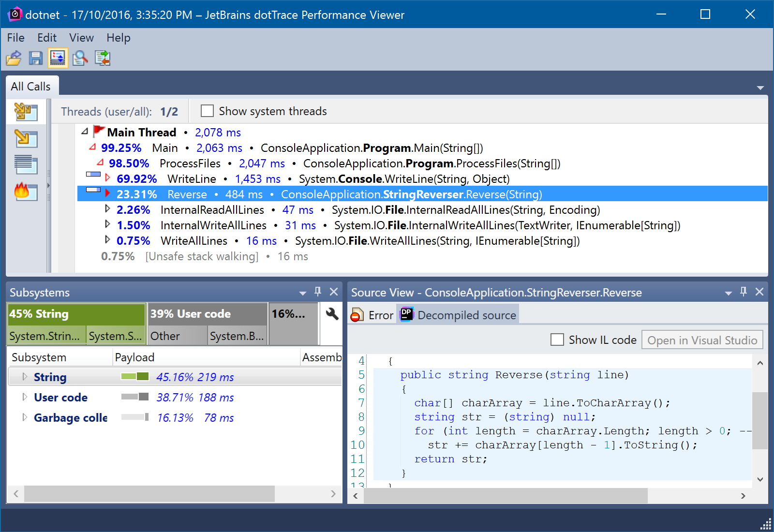
Task: Open the Source View panel options dropdown
Action: (729, 293)
